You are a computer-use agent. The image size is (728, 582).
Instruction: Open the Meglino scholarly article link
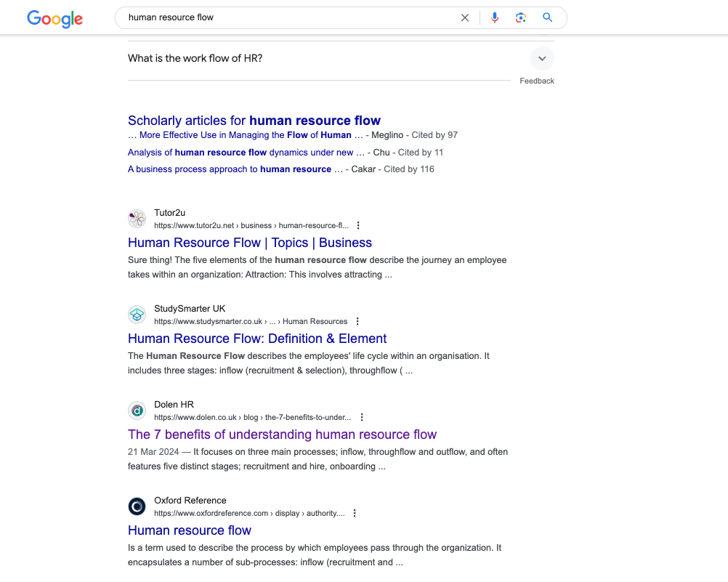click(x=246, y=135)
